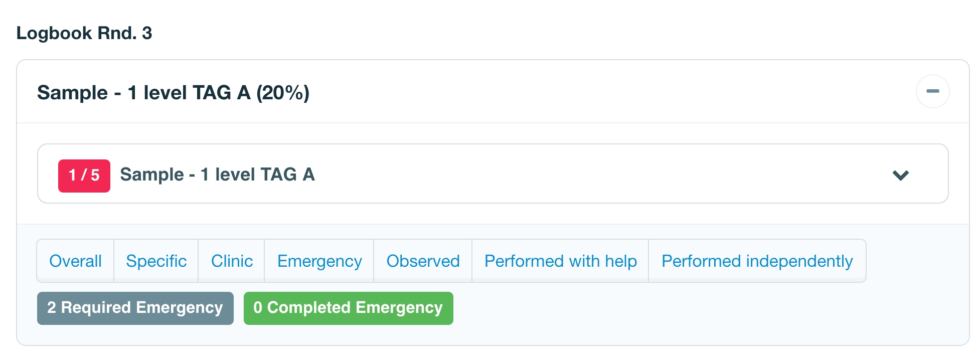
Task: Select the Performed with help tab
Action: [x=560, y=261]
